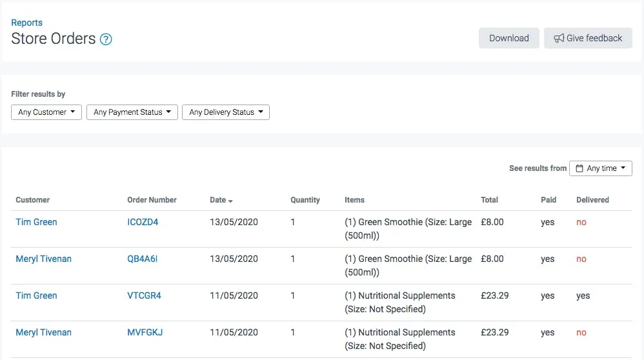The height and width of the screenshot is (360, 644).
Task: Open order number VTCGR4
Action: [x=144, y=295]
